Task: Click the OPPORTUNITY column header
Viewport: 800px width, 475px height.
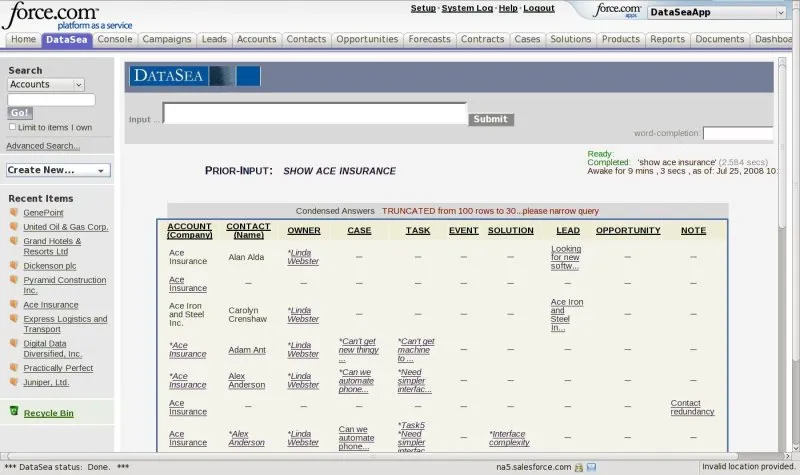Action: 628,231
